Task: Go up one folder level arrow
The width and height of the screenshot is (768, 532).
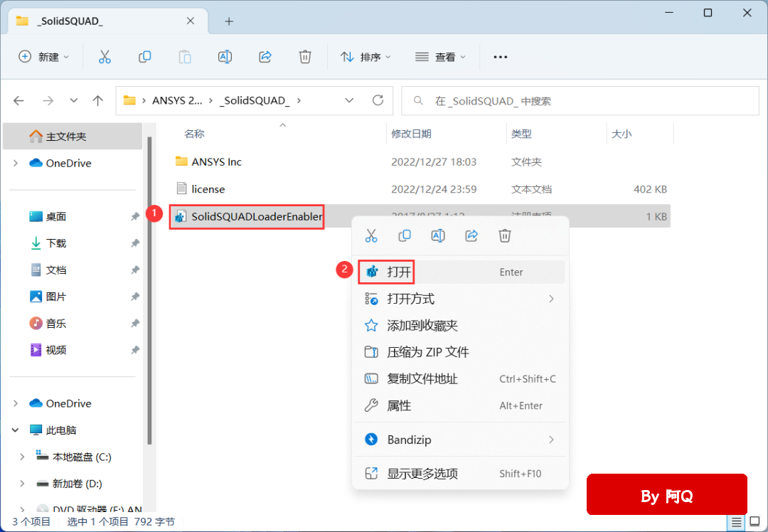Action: (98, 100)
